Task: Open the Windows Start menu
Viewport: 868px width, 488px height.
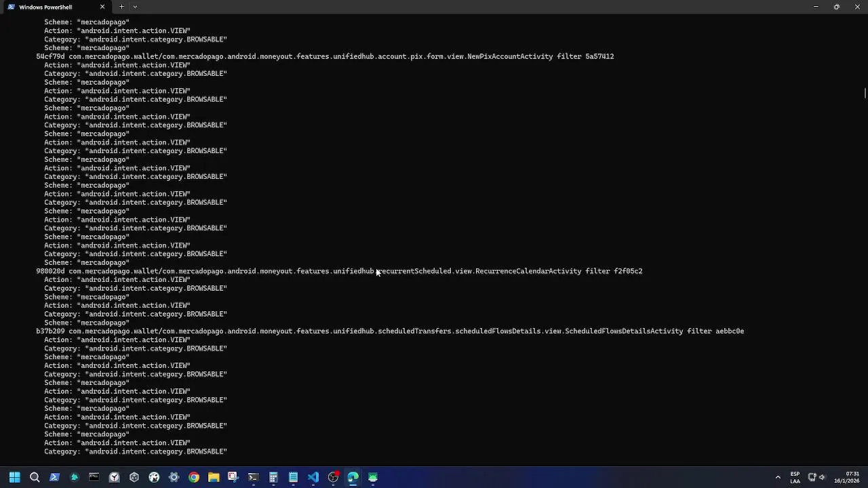Action: 14,477
